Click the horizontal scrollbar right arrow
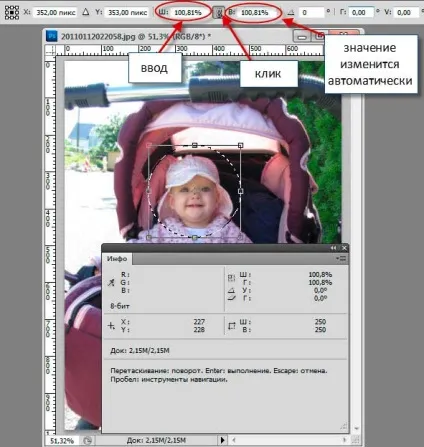Screen dimensions: 424x447 (x=345, y=440)
